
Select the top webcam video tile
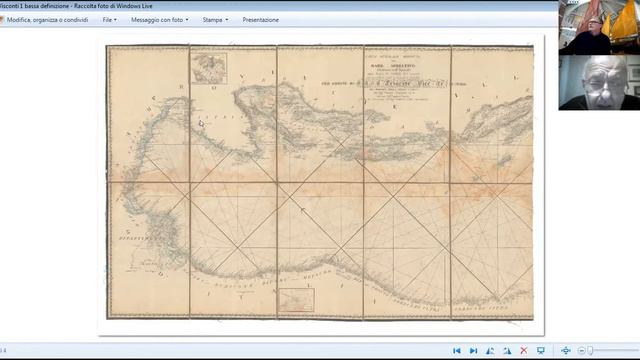599,27
